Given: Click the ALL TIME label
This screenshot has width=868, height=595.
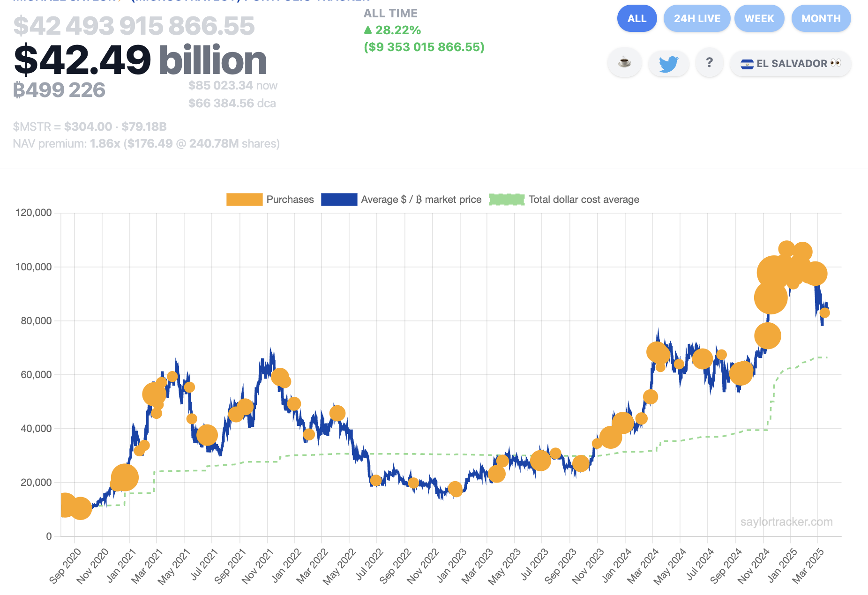Looking at the screenshot, I should click(390, 14).
